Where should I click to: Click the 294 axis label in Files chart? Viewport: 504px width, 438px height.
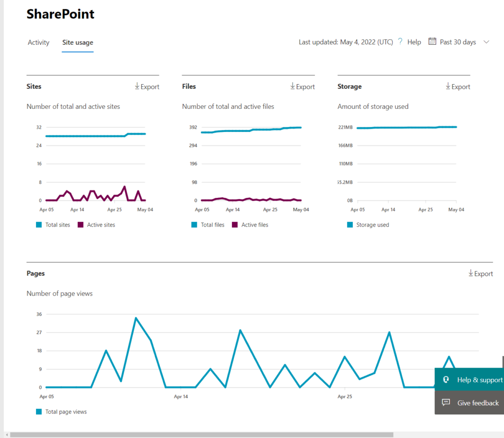coord(193,145)
